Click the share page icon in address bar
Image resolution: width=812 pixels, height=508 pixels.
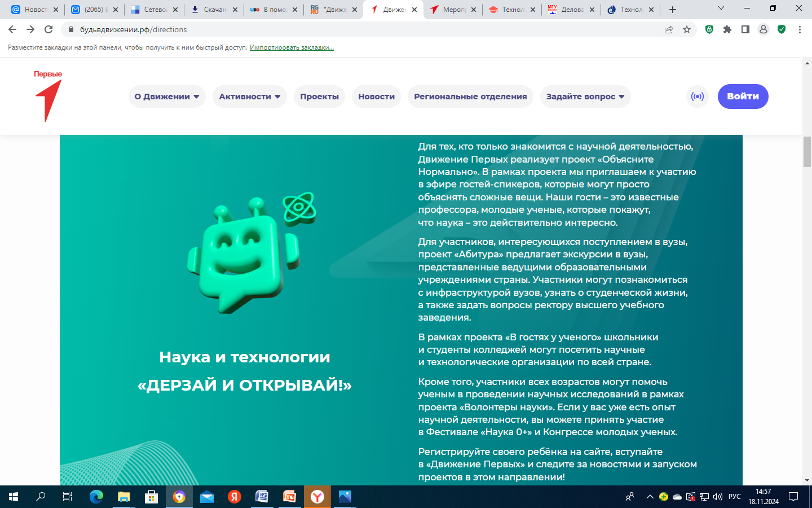tap(668, 29)
